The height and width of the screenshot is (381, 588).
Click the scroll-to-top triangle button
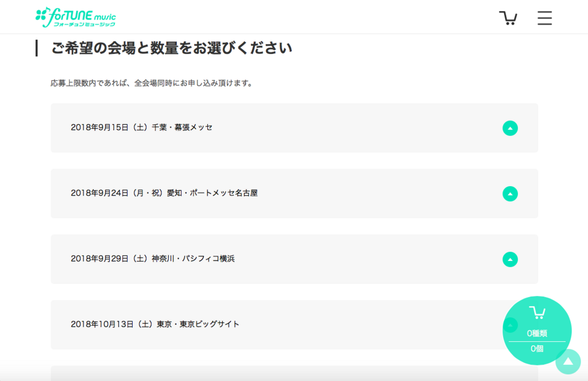pos(568,361)
